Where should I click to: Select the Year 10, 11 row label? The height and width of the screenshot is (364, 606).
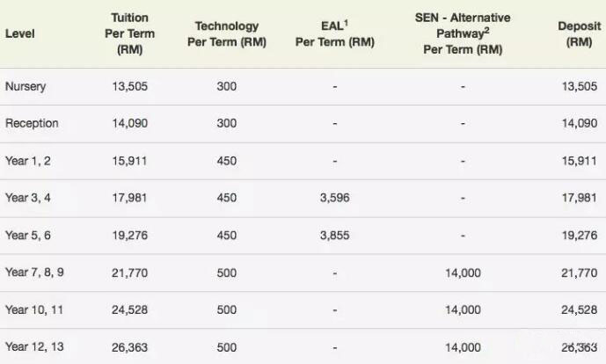coord(34,309)
